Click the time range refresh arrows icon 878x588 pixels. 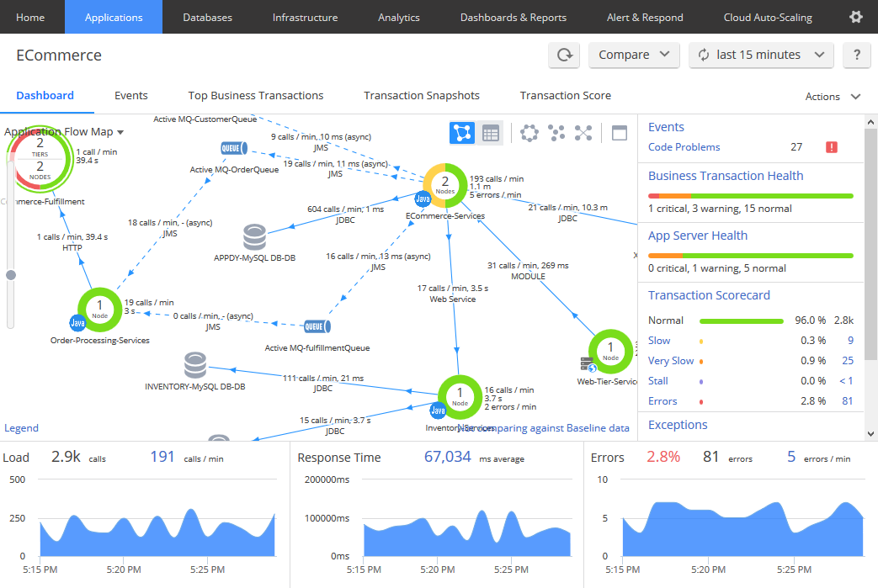pos(703,55)
